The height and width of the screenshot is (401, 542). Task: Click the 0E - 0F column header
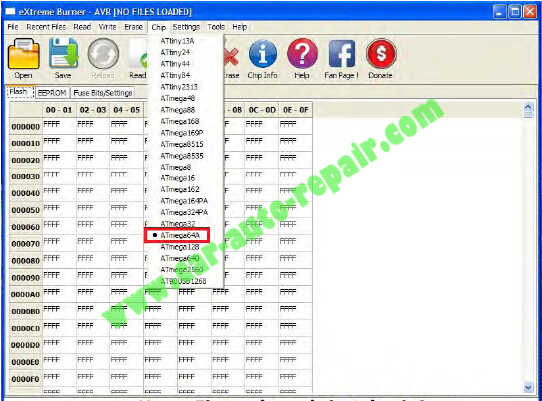[x=296, y=110]
